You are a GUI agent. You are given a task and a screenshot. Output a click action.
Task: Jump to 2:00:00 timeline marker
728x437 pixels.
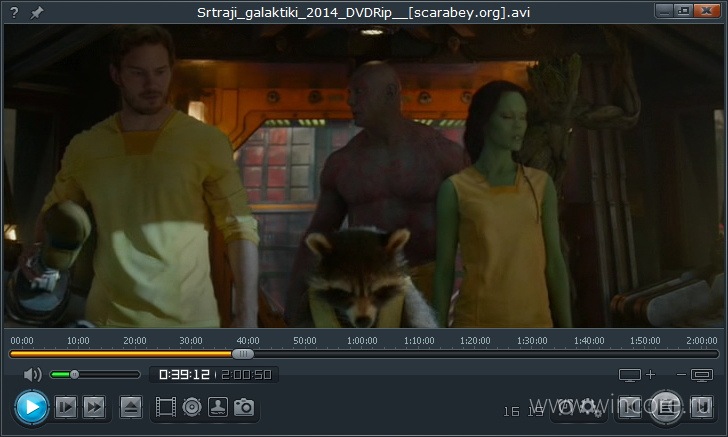702,341
